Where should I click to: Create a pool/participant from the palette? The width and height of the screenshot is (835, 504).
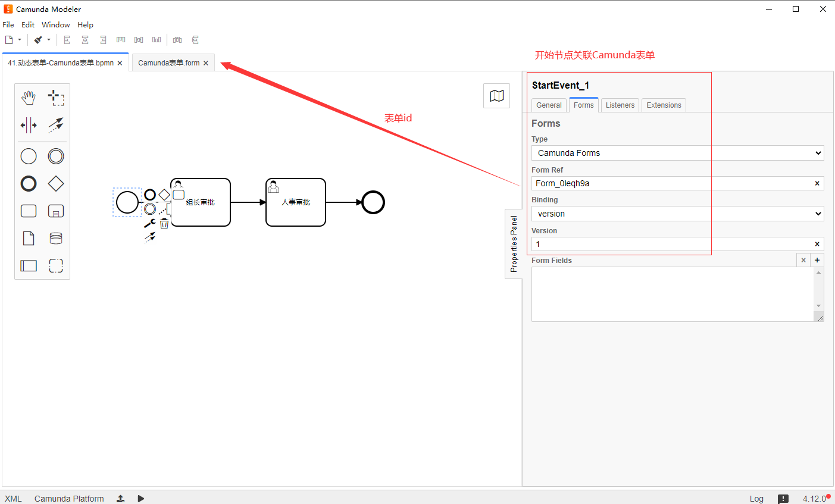click(x=29, y=265)
